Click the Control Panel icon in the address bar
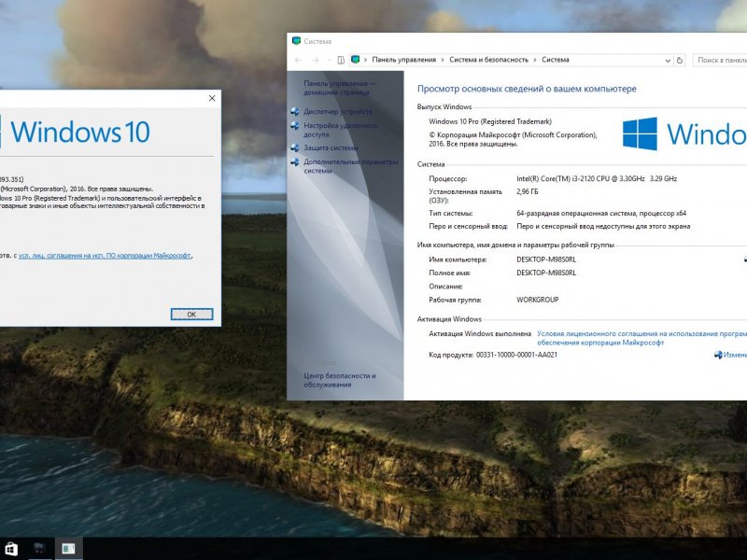This screenshot has width=747, height=560. [x=356, y=60]
